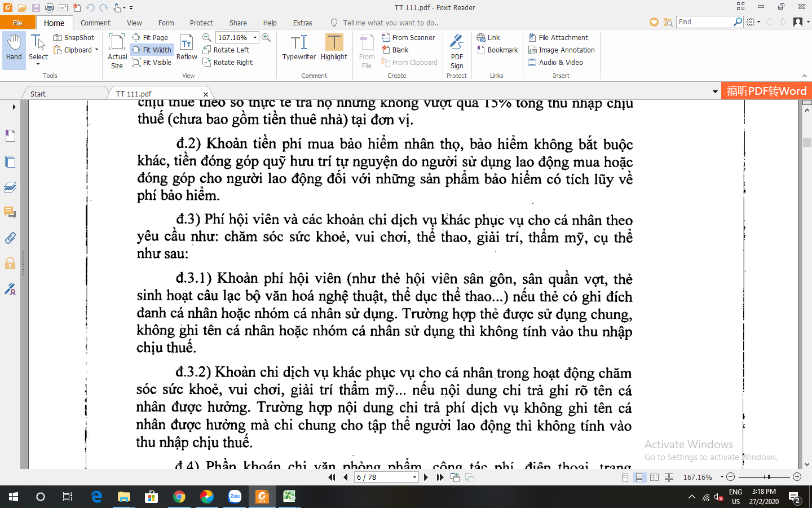Toggle Fit Width view mode

pyautogui.click(x=152, y=50)
